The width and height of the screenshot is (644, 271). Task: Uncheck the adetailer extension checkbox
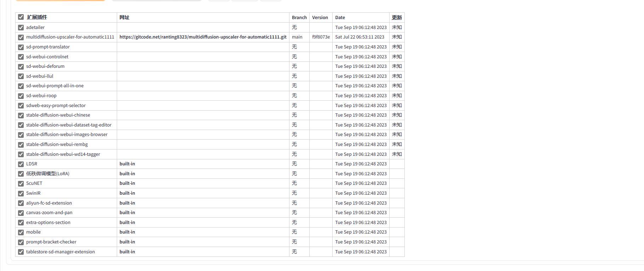point(21,28)
